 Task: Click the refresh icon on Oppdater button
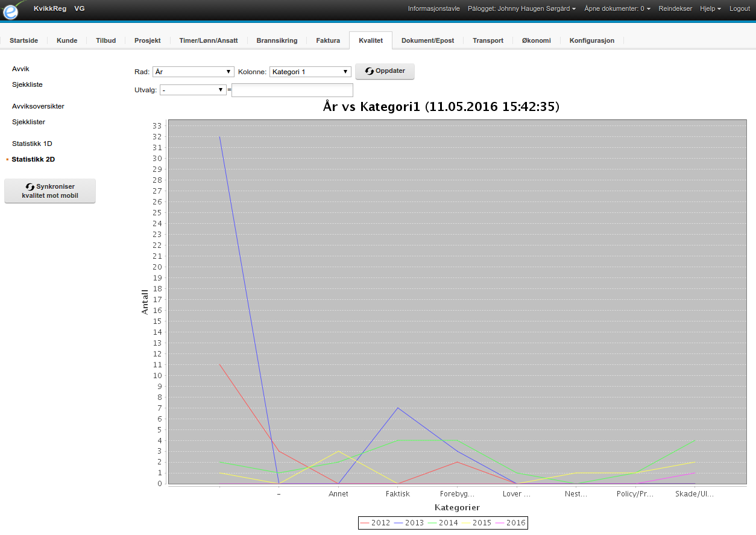click(x=370, y=71)
